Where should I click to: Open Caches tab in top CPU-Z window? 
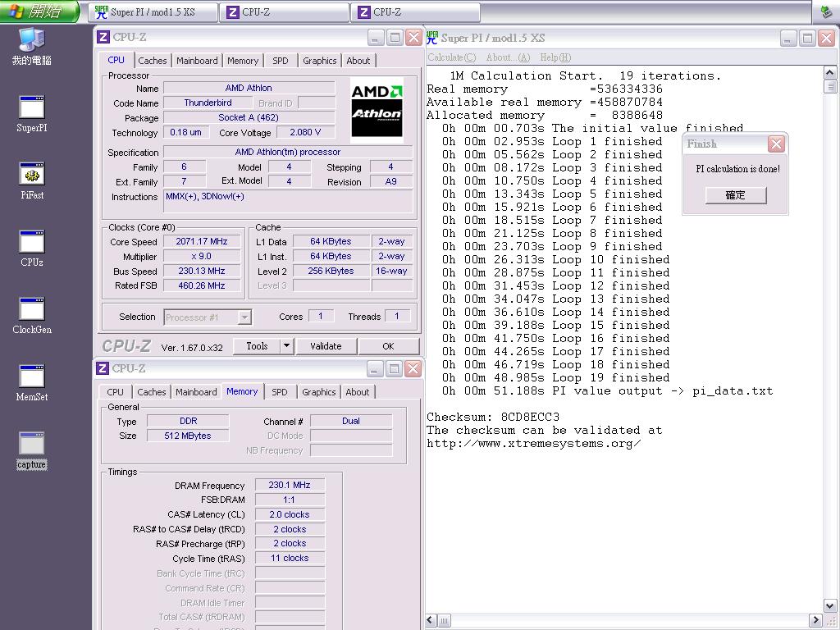(152, 61)
